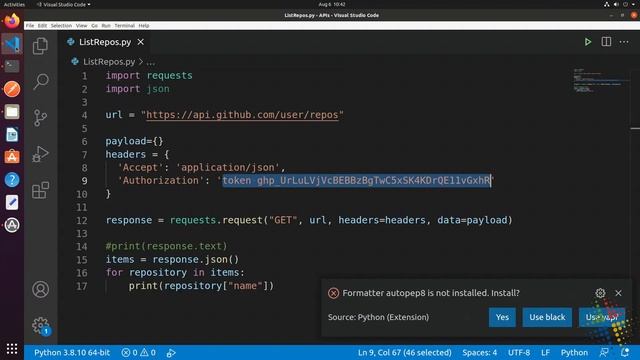Change indentation via Spaces: 4
Image resolution: width=640 pixels, height=360 pixels.
[x=480, y=353]
